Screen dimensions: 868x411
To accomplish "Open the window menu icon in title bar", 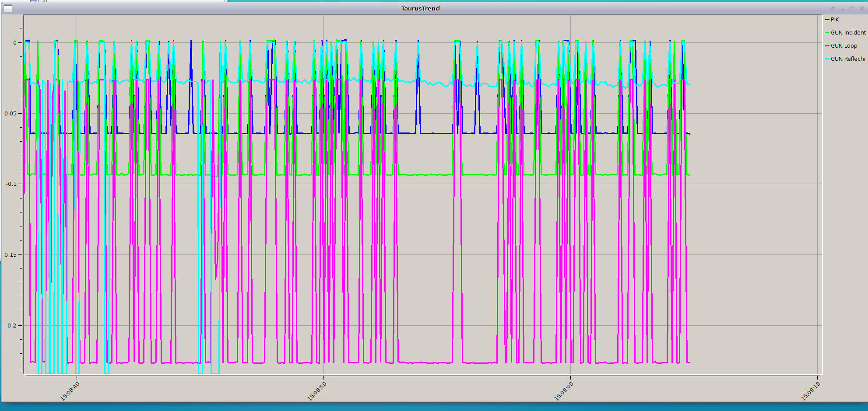I will (8, 8).
